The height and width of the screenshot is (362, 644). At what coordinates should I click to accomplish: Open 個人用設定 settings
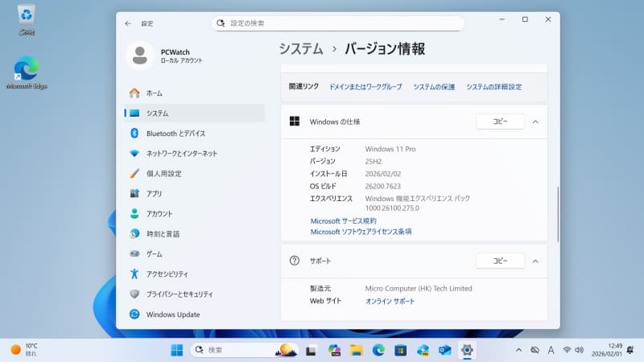[x=195, y=174]
